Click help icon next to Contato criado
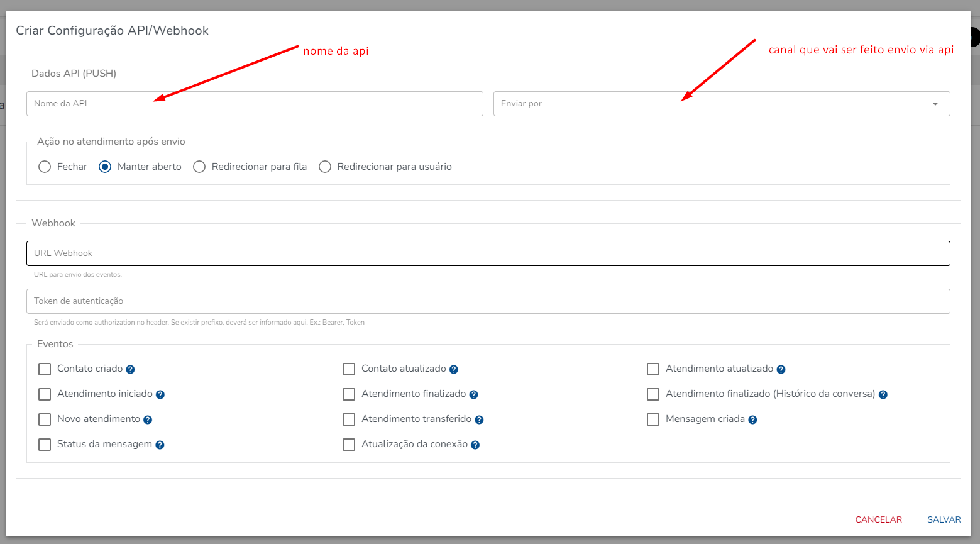Image resolution: width=980 pixels, height=544 pixels. 130,370
